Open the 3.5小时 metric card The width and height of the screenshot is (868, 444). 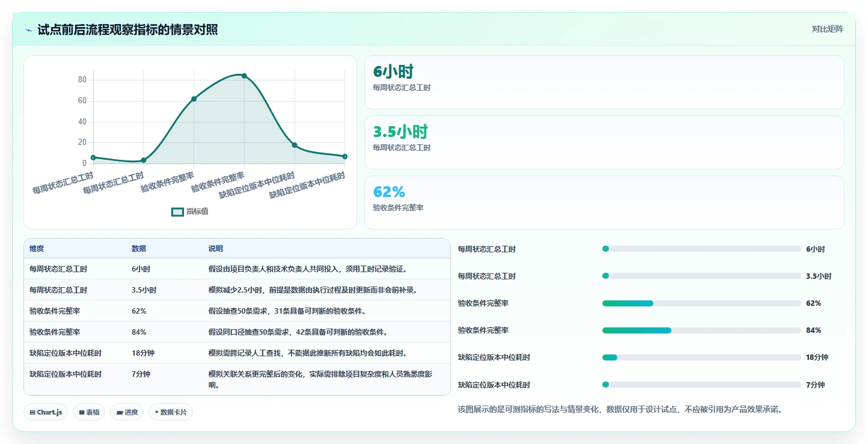click(604, 142)
